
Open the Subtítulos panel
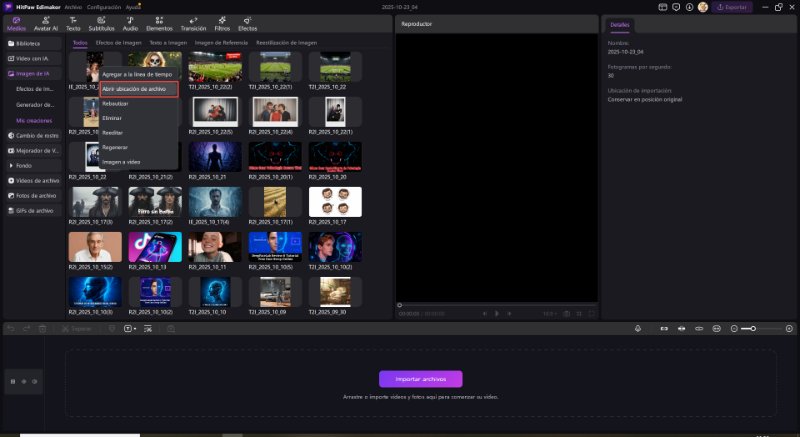101,23
